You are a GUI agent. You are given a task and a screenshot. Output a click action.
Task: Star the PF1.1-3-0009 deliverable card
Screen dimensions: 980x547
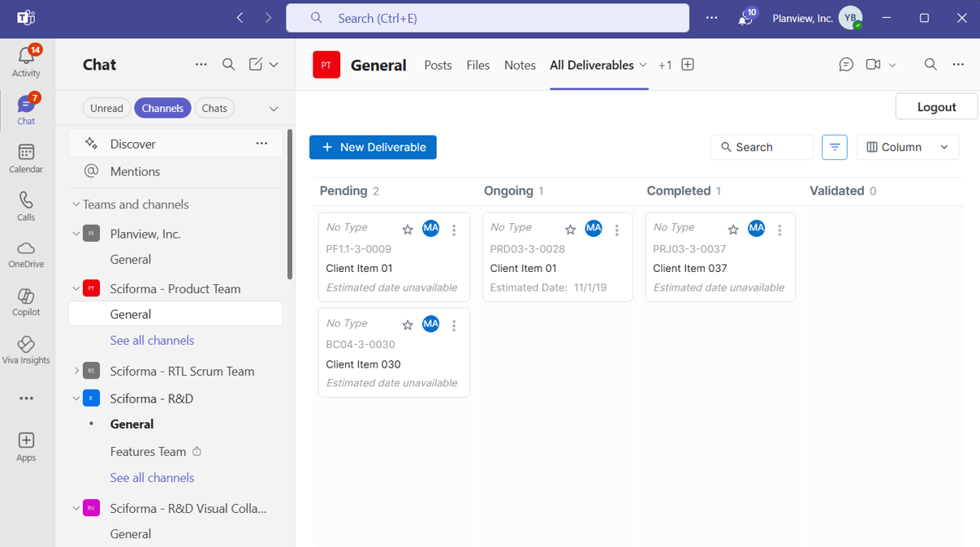[x=408, y=230]
